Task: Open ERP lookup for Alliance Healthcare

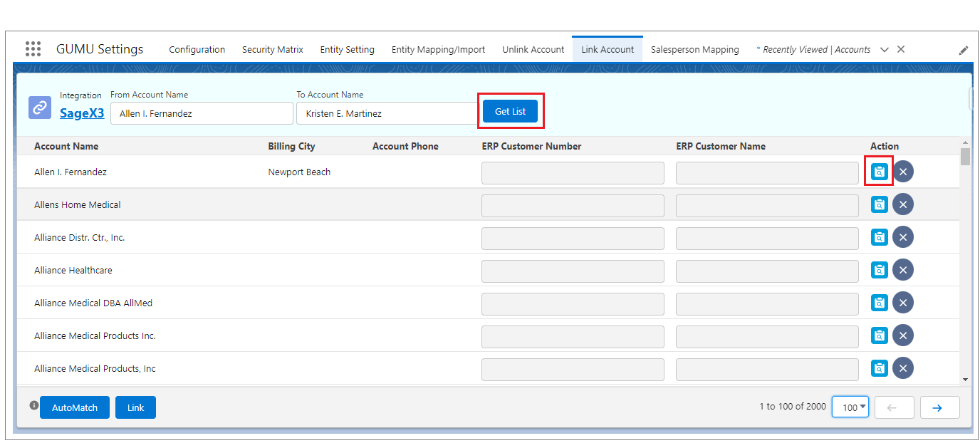Action: point(880,270)
